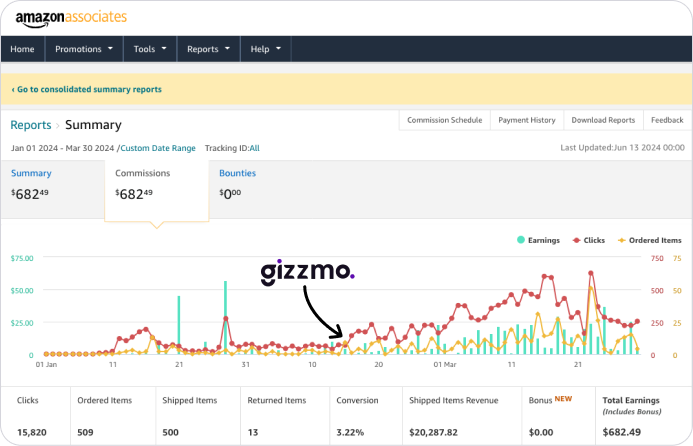Toggle the Earnings legend marker
Image resolution: width=693 pixels, height=446 pixels.
[x=521, y=240]
